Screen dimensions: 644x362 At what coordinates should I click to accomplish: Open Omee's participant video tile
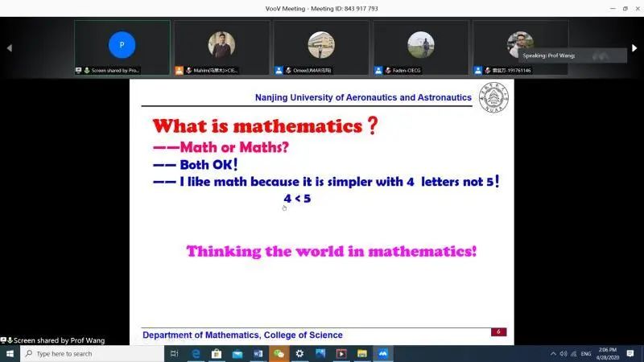pos(320,47)
